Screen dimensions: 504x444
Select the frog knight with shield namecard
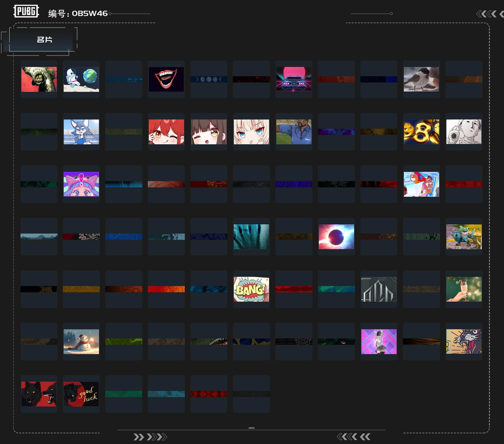pos(464,237)
